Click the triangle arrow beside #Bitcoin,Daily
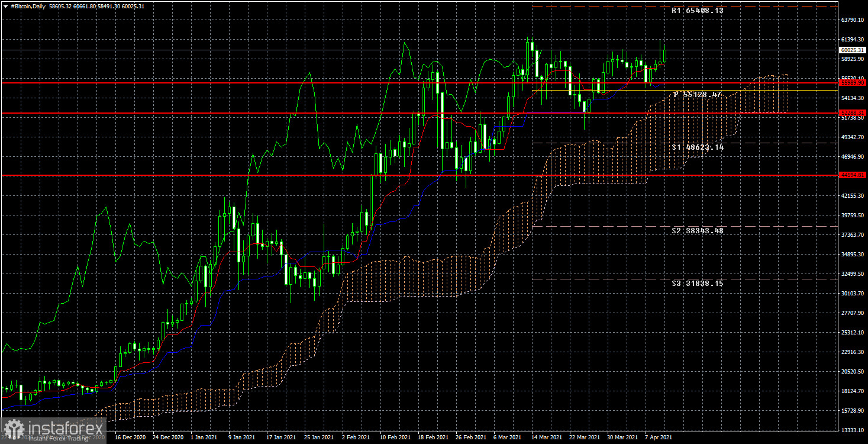 (5, 6)
